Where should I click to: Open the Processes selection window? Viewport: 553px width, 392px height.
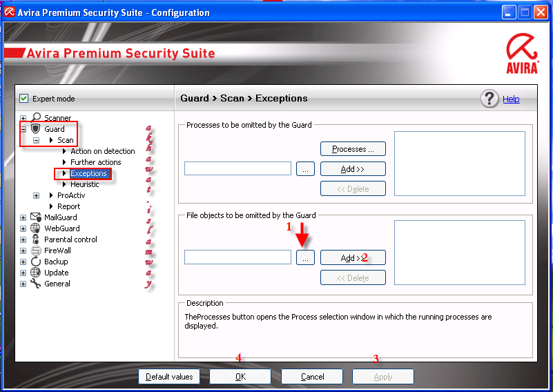coord(353,149)
